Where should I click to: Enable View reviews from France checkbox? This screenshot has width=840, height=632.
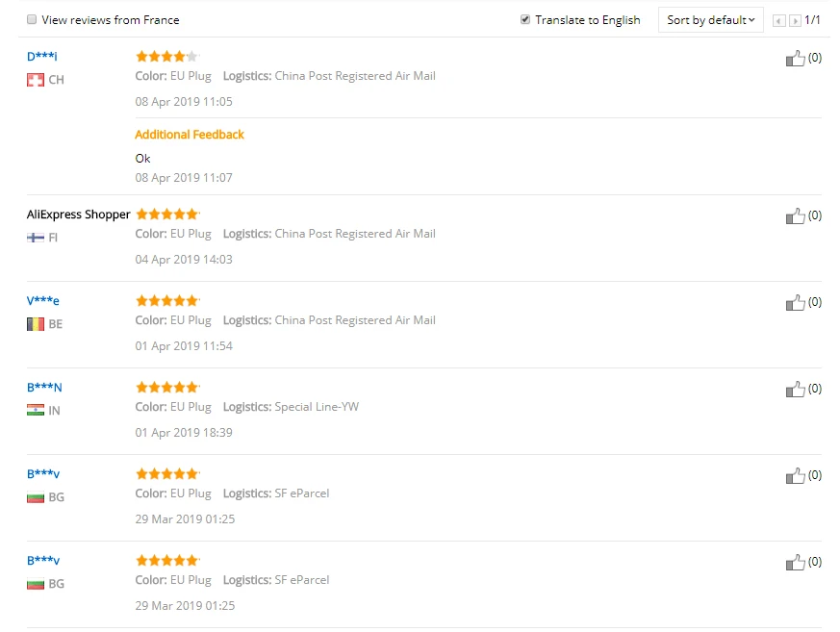pyautogui.click(x=32, y=19)
